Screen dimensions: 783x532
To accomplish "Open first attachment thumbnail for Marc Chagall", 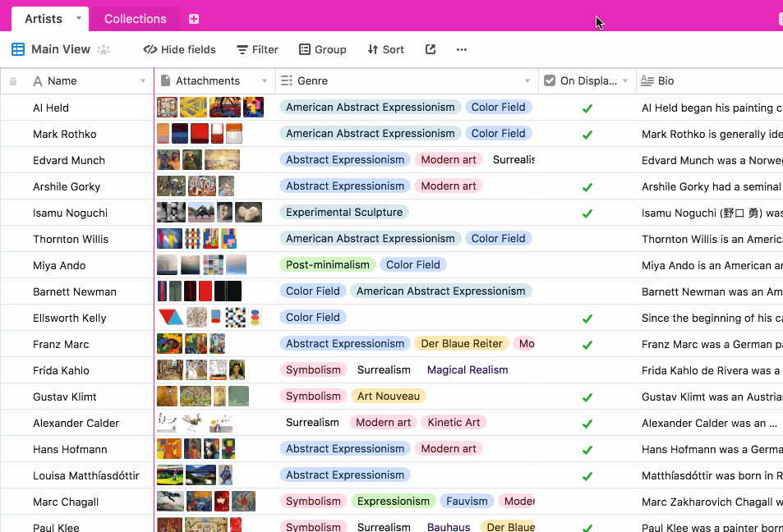I will pos(170,501).
